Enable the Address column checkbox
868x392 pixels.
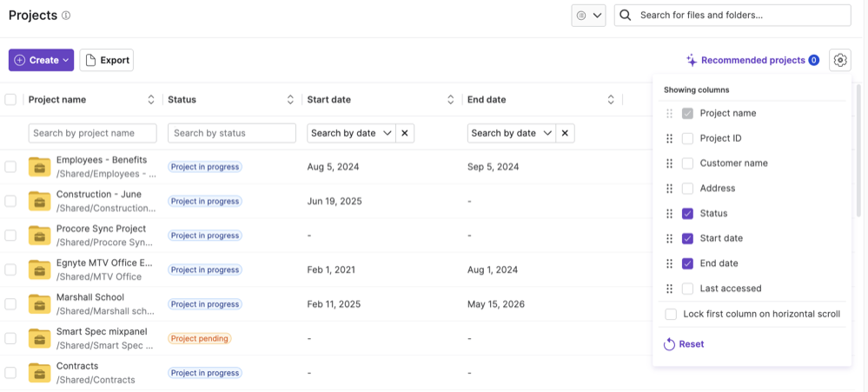point(687,189)
